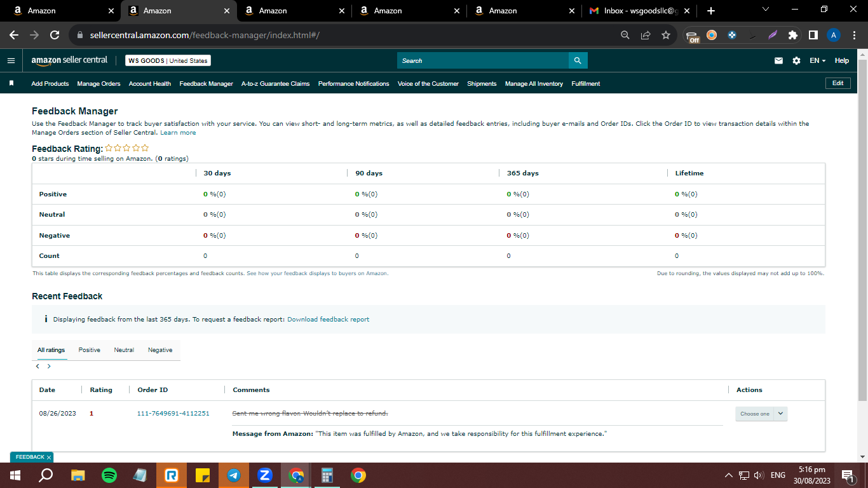Click the Help link
Screen dimensions: 868x488
click(x=842, y=60)
